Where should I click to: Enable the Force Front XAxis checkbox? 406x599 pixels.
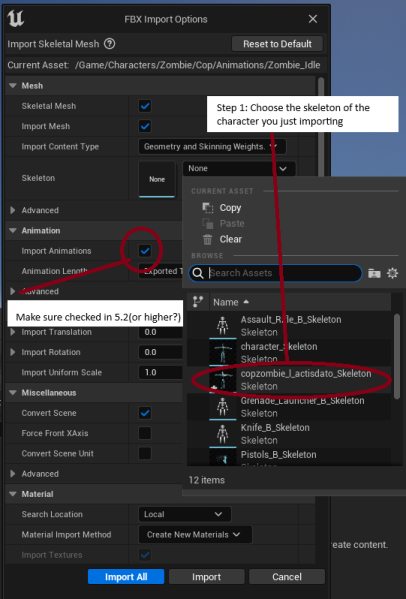tap(145, 433)
